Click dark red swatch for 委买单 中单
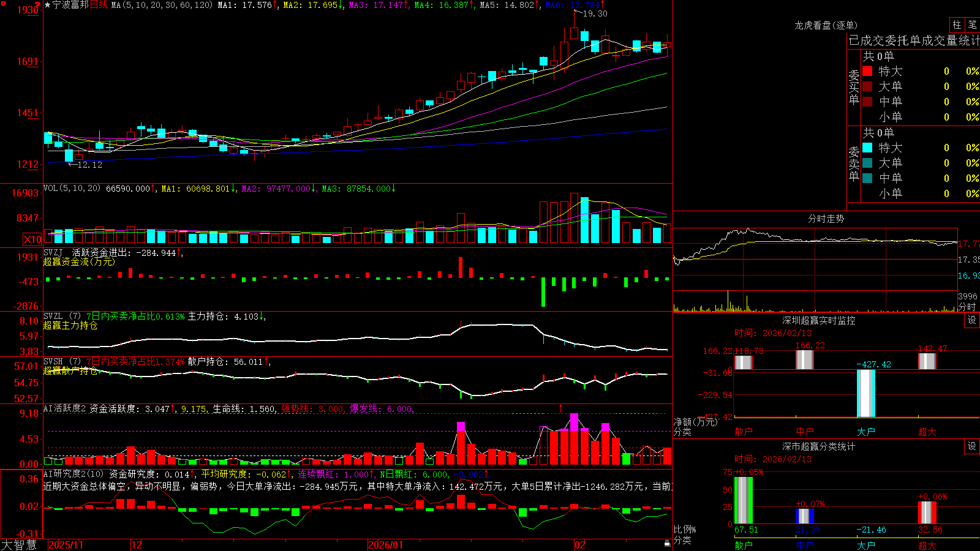980x551 pixels. 867,102
